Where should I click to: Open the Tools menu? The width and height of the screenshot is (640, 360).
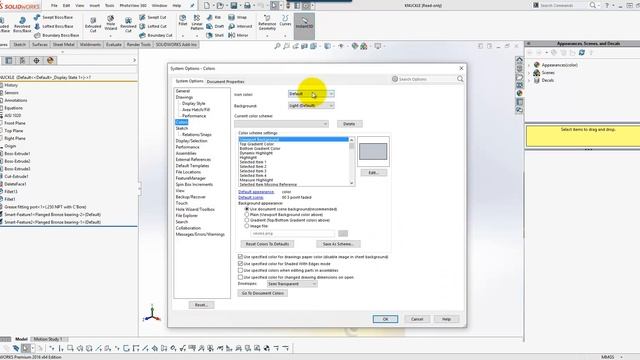(109, 6)
